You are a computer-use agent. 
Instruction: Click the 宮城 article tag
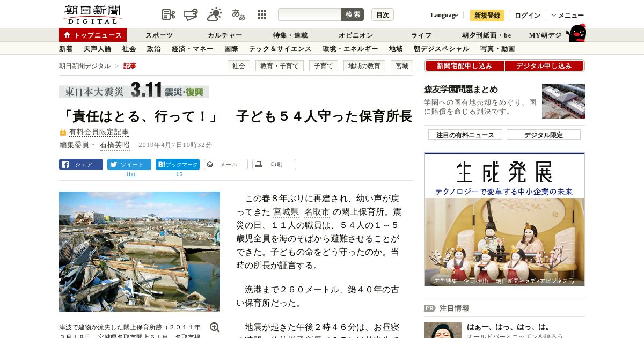click(x=402, y=66)
